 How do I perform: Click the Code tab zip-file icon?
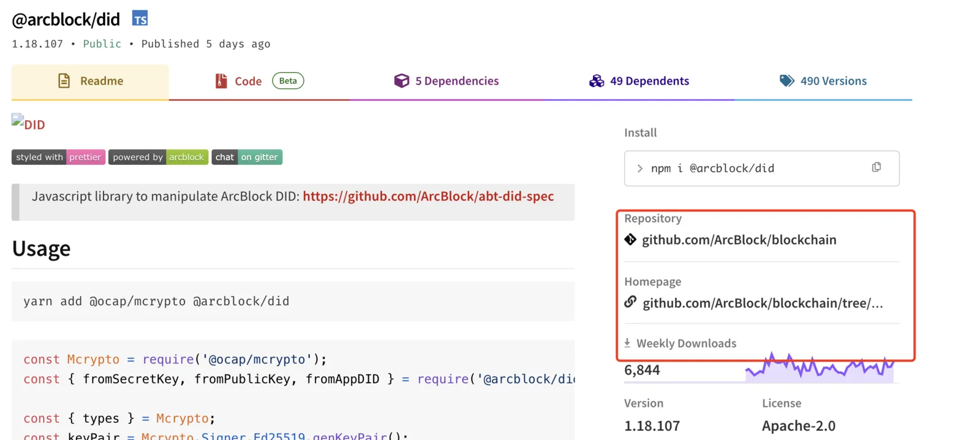point(221,81)
